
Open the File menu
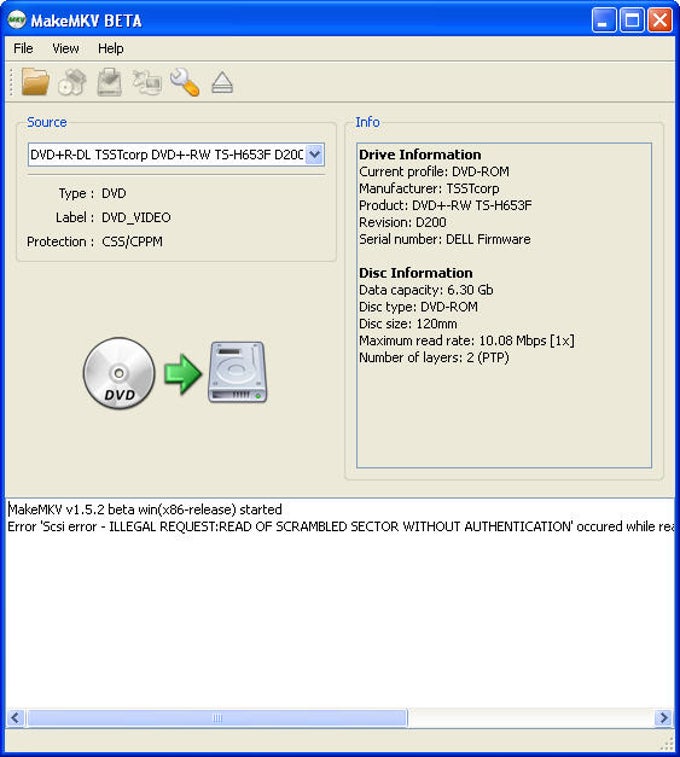[x=23, y=48]
